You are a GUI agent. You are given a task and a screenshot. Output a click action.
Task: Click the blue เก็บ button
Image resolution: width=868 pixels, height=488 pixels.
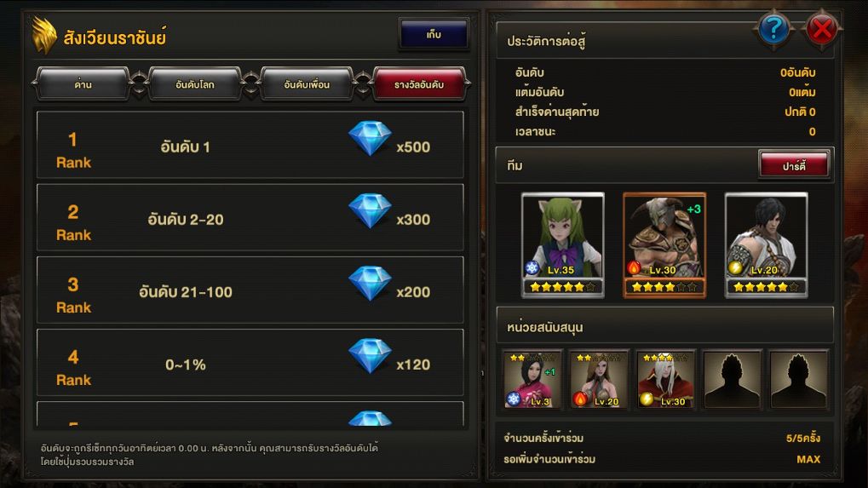[x=434, y=34]
